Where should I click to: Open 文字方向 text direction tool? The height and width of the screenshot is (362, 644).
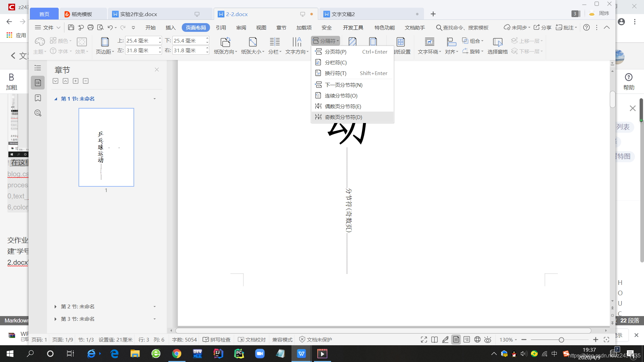(297, 46)
